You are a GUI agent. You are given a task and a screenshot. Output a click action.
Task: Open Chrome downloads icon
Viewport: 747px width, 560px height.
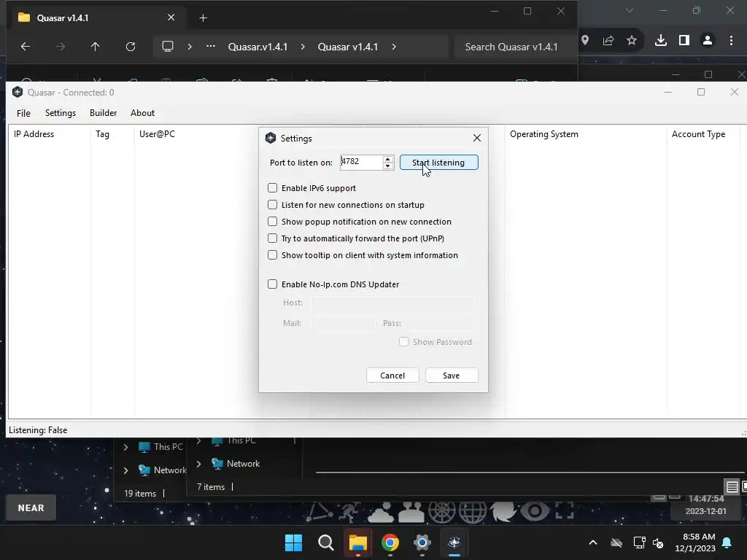661,41
